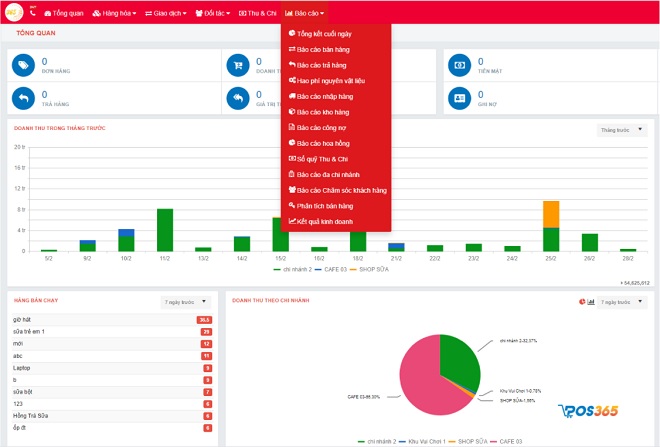660x447 pixels.
Task: Click sữa trẻ em 1 row
Action: point(112,332)
